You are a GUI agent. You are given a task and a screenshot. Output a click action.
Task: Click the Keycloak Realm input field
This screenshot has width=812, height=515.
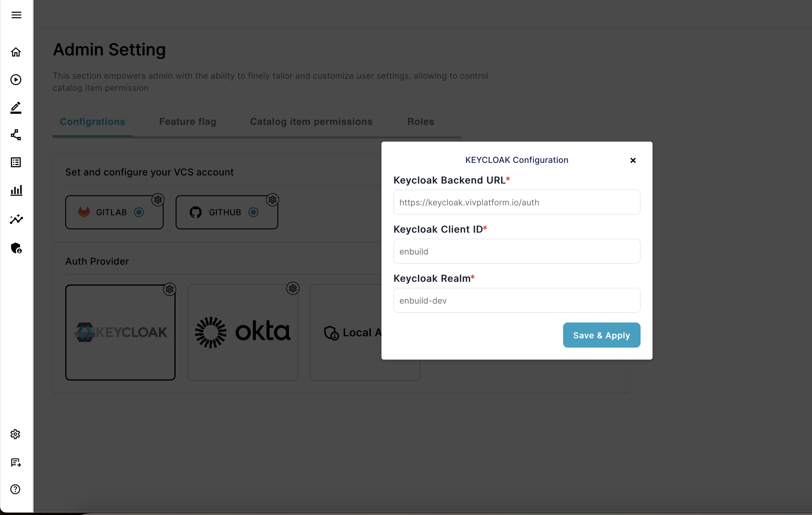coord(517,300)
